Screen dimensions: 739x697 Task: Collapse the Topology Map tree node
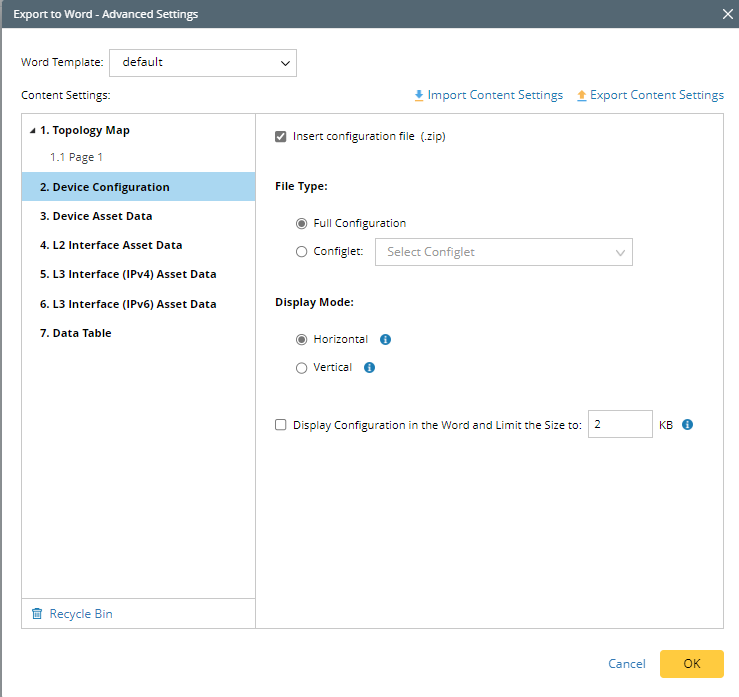pos(33,130)
